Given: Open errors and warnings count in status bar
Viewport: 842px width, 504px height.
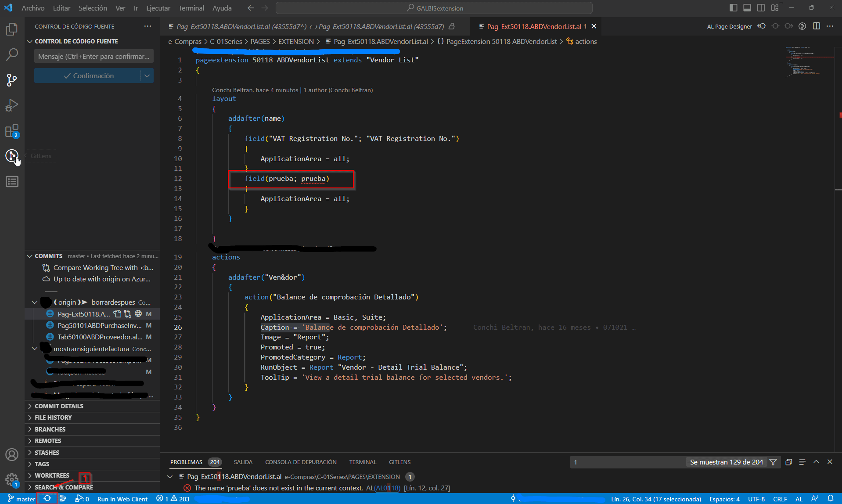Looking at the screenshot, I should pyautogui.click(x=173, y=499).
